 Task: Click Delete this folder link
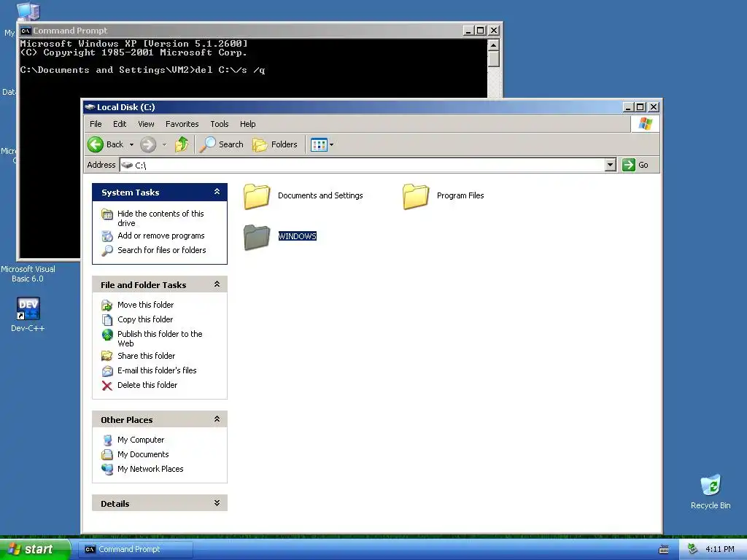pyautogui.click(x=147, y=385)
